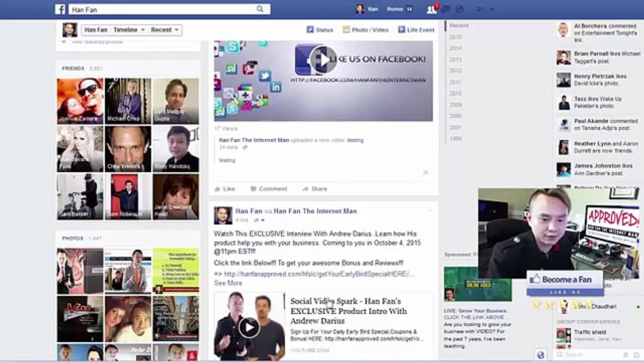Open Sam Bakker friend thumbnail
644x362 pixels.
coord(80,197)
